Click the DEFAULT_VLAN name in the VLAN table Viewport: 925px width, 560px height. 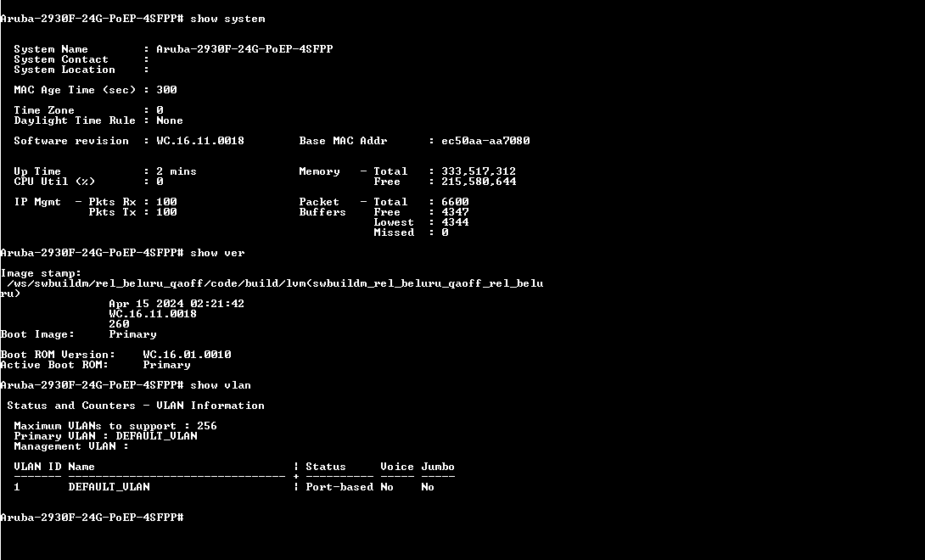click(x=109, y=487)
